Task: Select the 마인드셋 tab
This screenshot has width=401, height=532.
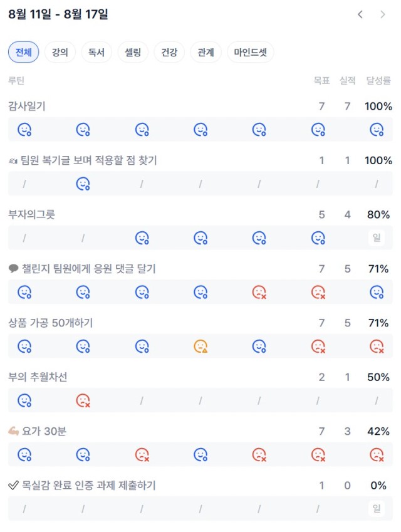Action: point(251,52)
